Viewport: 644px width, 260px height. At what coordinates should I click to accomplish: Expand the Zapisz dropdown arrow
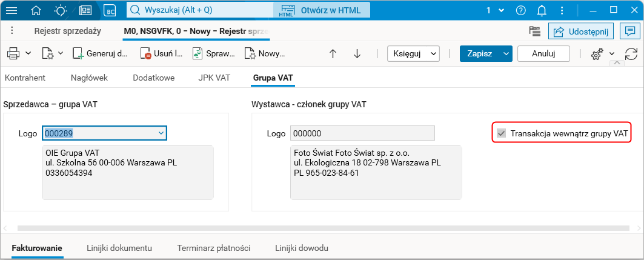point(506,53)
